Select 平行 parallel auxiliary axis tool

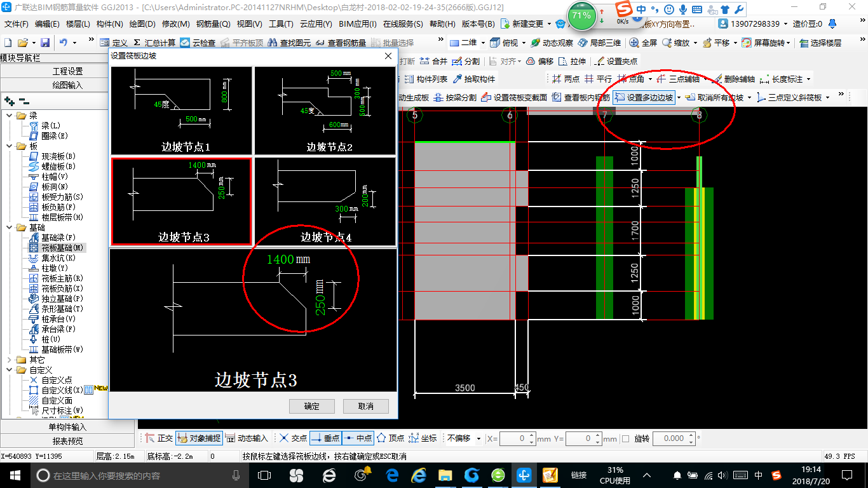click(x=599, y=79)
